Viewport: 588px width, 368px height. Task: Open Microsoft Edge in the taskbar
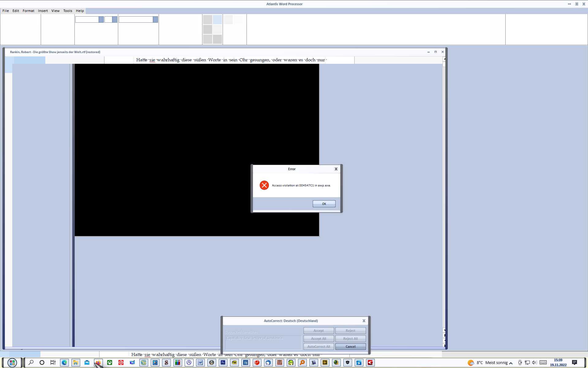pyautogui.click(x=64, y=362)
